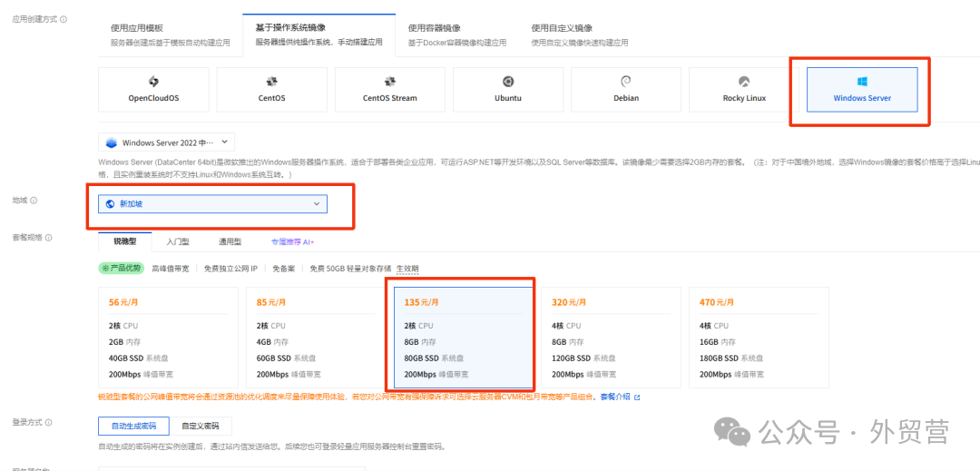The height and width of the screenshot is (471, 980).
Task: Select the Rocky Linux icon card
Action: pos(744,90)
